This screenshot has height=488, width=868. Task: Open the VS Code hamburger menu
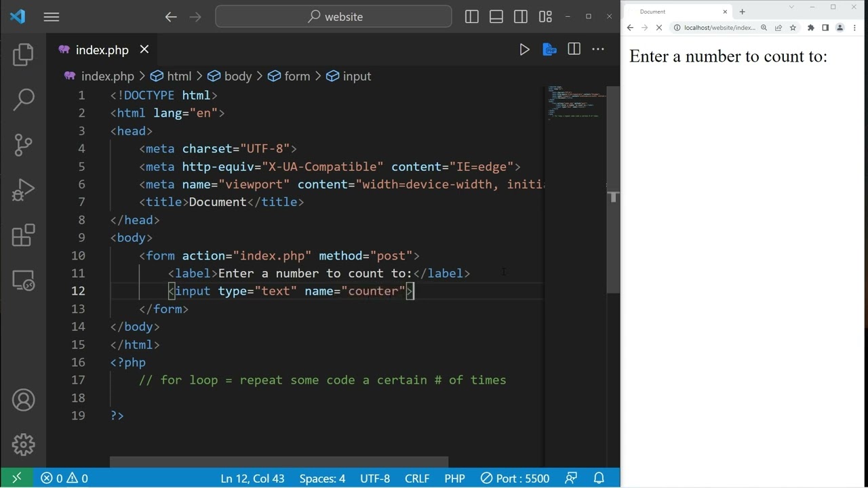(52, 17)
